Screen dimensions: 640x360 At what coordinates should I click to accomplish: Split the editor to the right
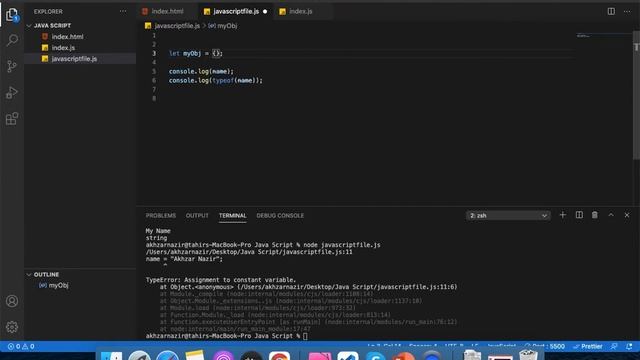click(611, 11)
